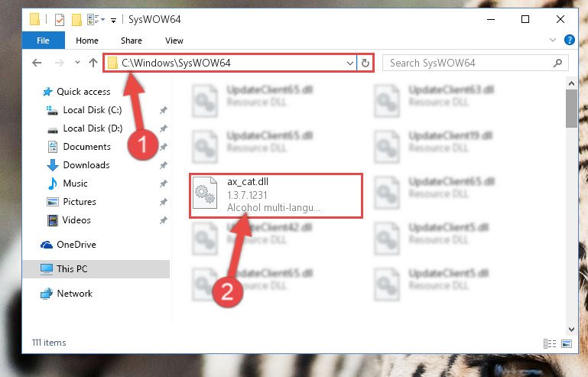Image resolution: width=588 pixels, height=377 pixels.
Task: Expand address bar history dropdown
Action: coord(350,63)
